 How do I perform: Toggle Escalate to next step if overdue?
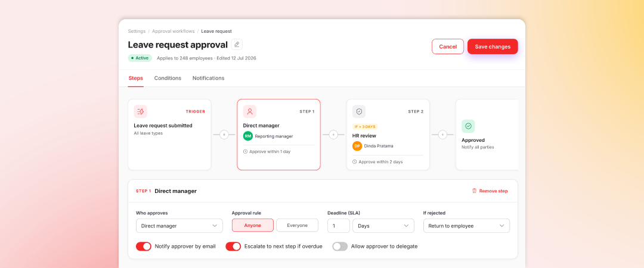coord(233,246)
